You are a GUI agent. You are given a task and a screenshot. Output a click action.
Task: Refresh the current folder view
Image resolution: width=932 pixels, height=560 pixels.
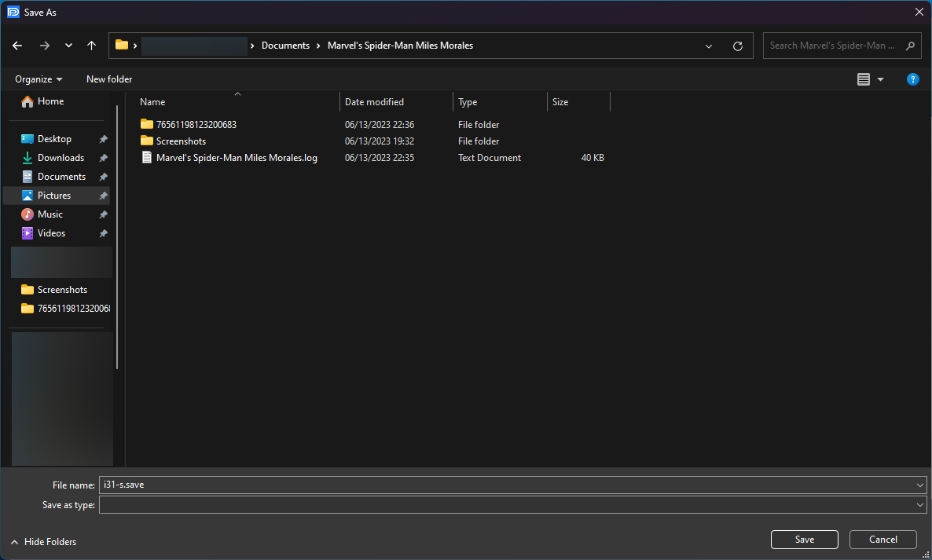pyautogui.click(x=738, y=46)
